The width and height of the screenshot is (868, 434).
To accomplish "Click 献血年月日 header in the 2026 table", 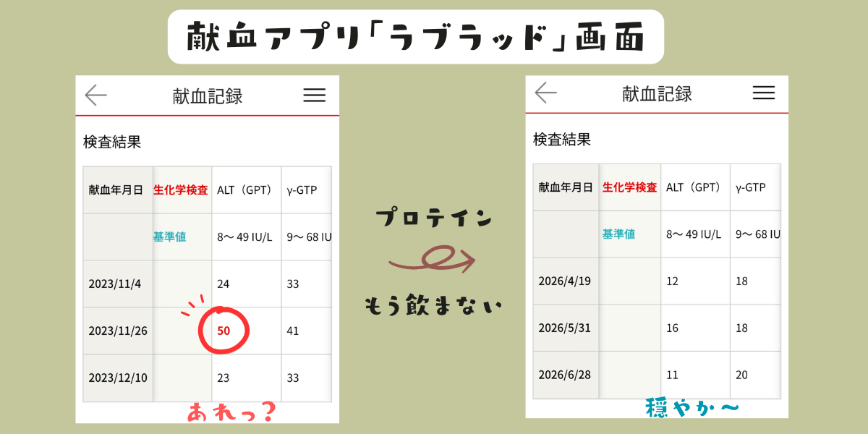I will [x=566, y=187].
